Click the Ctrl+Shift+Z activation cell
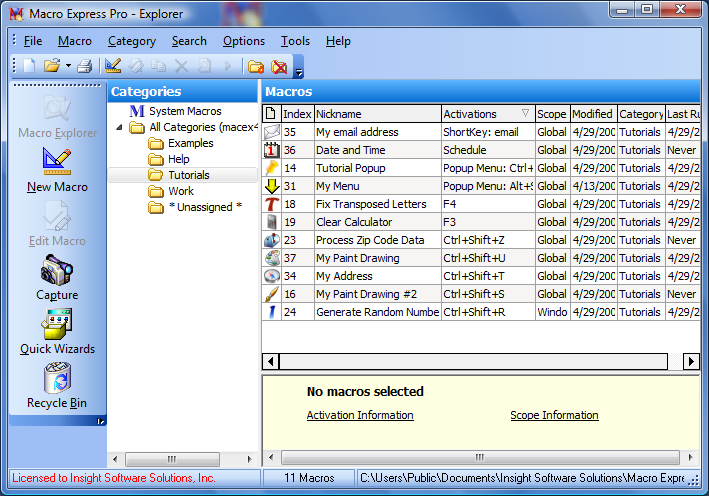The image size is (709, 496). coord(488,240)
